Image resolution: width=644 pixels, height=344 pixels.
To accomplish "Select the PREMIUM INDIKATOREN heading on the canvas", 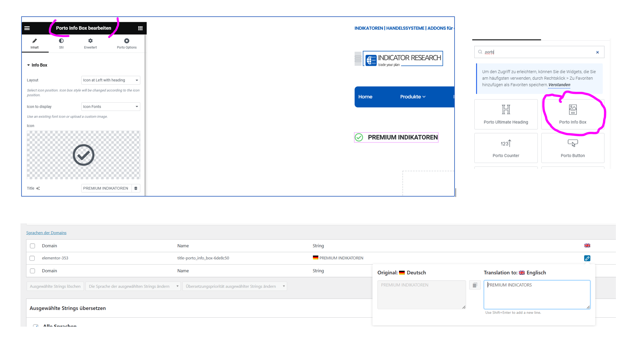I will (403, 137).
